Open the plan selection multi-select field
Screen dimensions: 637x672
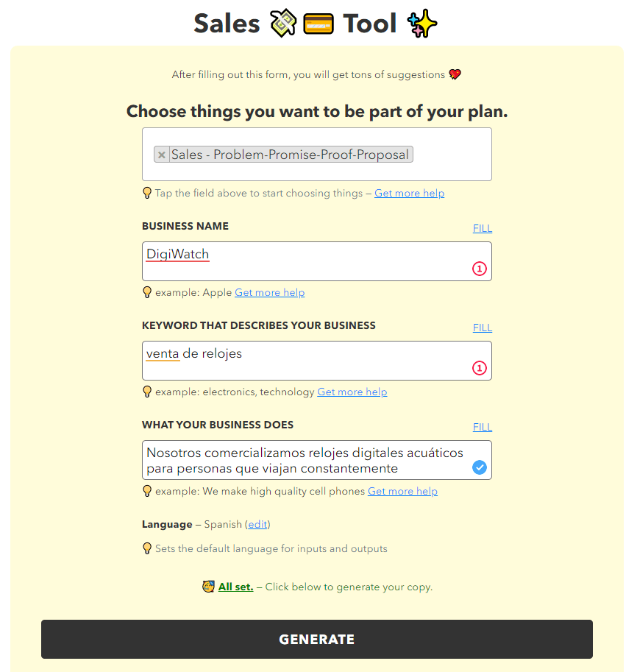(316, 155)
